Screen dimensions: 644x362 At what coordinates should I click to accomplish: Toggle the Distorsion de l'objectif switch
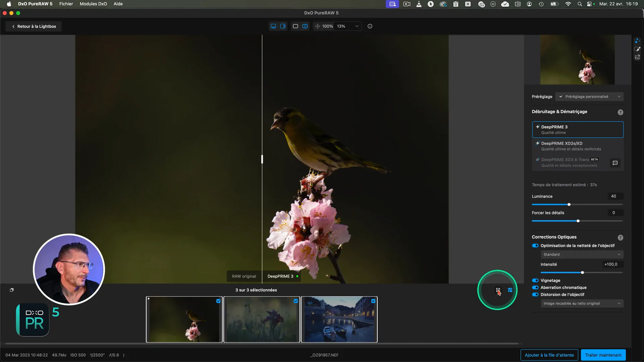[535, 295]
